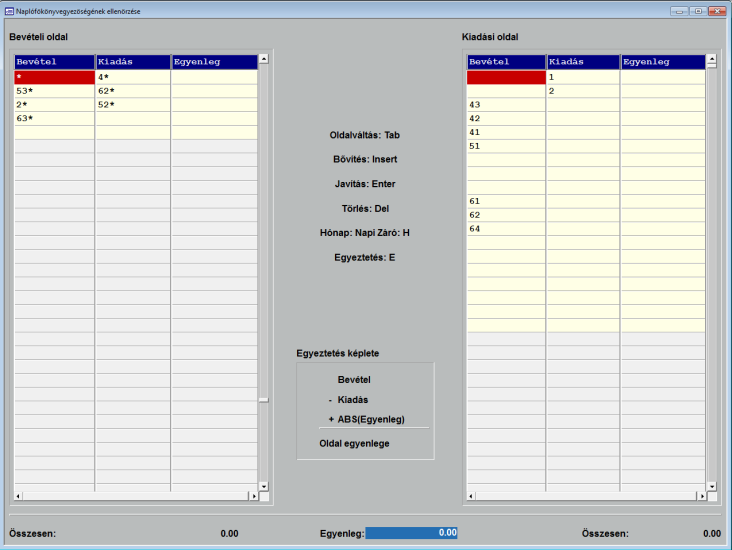Select the 43 cell in right table

pyautogui.click(x=506, y=105)
